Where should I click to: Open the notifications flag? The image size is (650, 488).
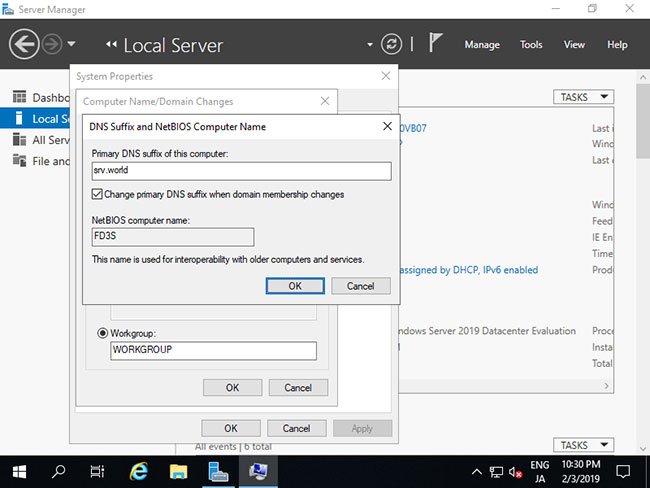point(435,42)
